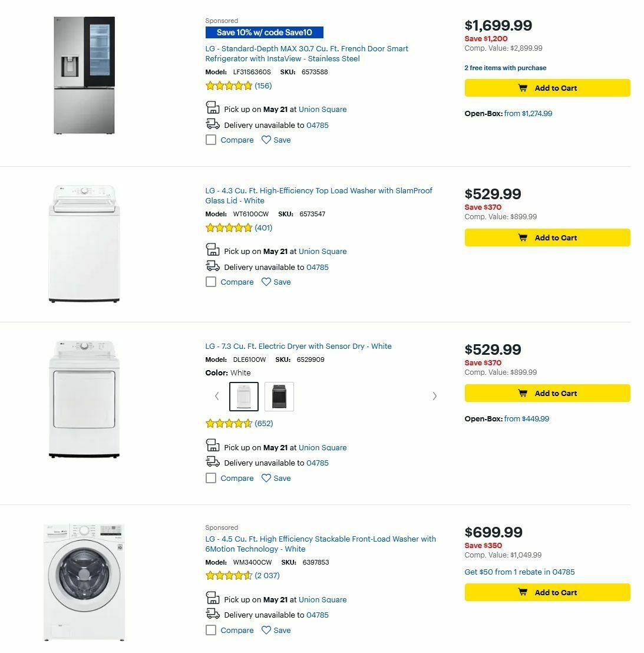Click the delivery truck icon beside the dryer listing
The width and height of the screenshot is (644, 653).
pos(212,462)
